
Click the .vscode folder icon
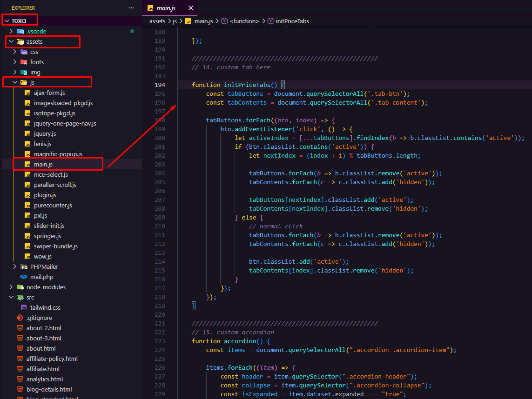pyautogui.click(x=20, y=31)
